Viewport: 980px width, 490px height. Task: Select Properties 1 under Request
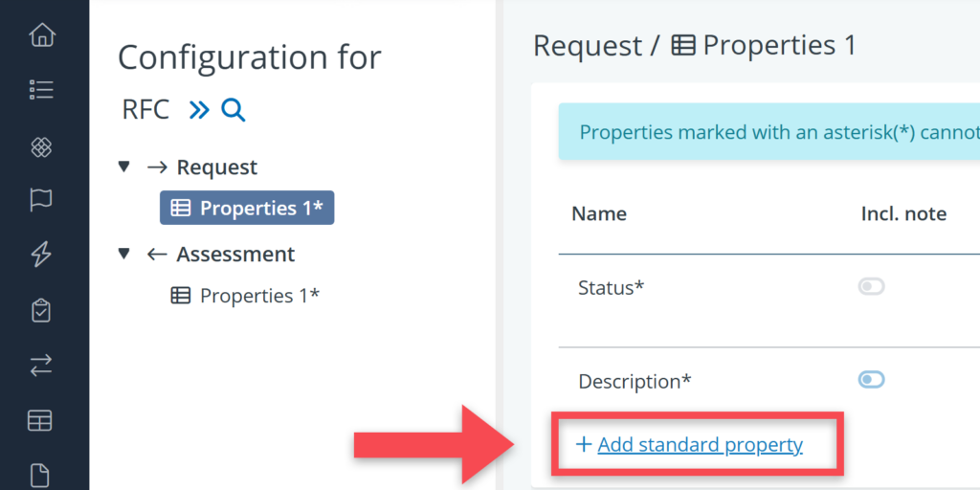tap(247, 208)
